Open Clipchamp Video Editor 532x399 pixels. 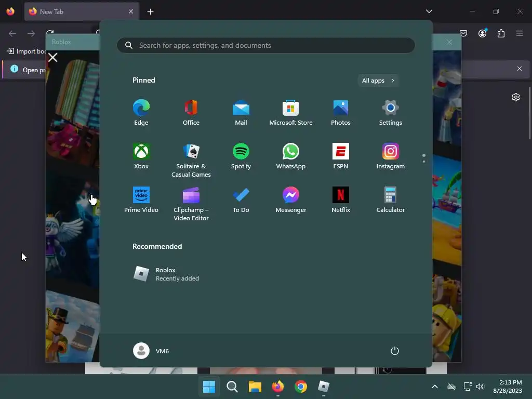tap(191, 204)
